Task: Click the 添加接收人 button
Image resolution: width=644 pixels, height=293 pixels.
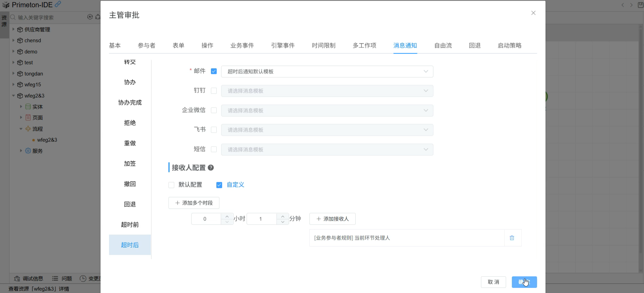Action: pyautogui.click(x=332, y=219)
